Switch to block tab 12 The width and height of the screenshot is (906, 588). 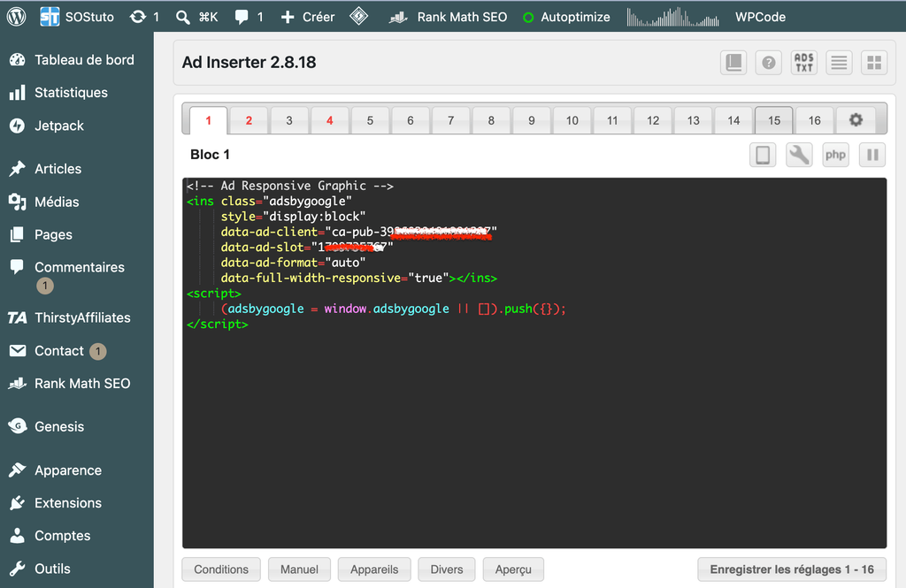pos(653,120)
